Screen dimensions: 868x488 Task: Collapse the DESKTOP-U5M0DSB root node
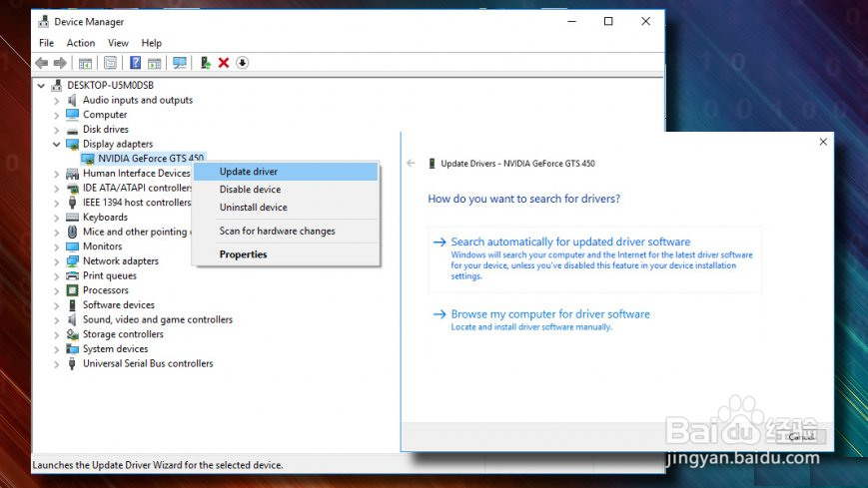pos(41,86)
